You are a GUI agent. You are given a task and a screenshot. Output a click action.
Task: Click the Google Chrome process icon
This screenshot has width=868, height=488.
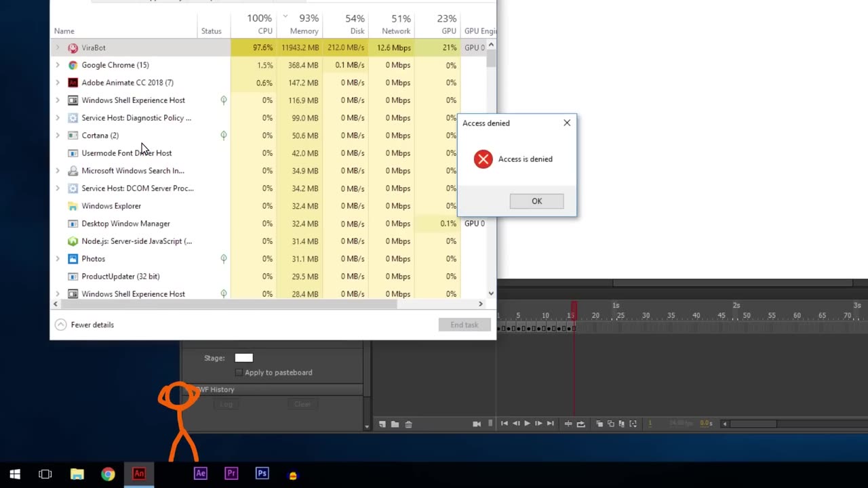[73, 65]
